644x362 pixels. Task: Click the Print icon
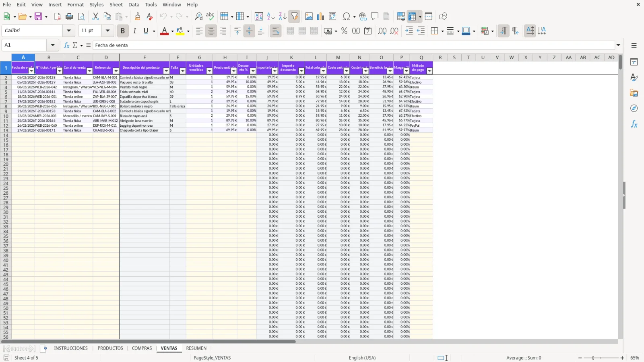click(x=69, y=16)
